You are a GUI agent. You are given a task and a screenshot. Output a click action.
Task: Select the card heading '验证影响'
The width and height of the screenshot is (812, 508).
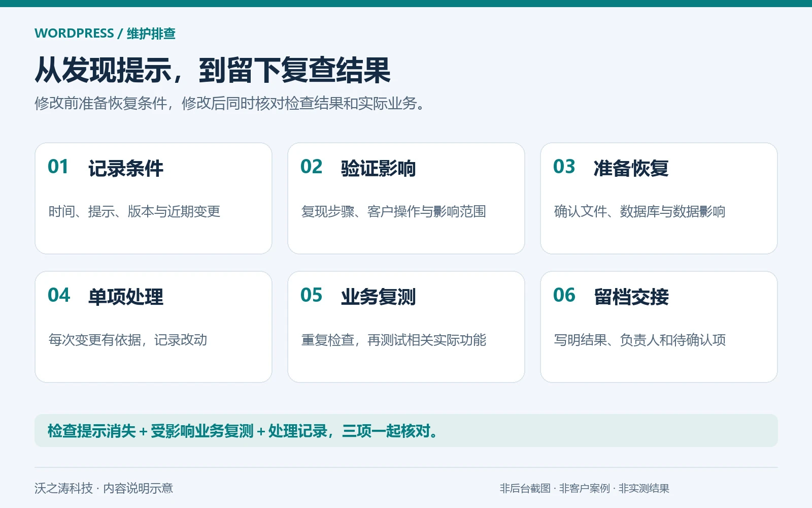pyautogui.click(x=379, y=168)
